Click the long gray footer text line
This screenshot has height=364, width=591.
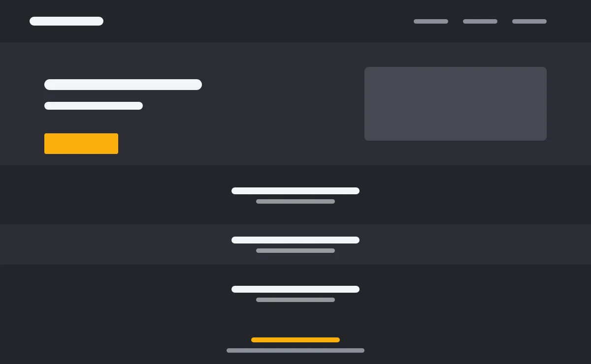point(295,351)
